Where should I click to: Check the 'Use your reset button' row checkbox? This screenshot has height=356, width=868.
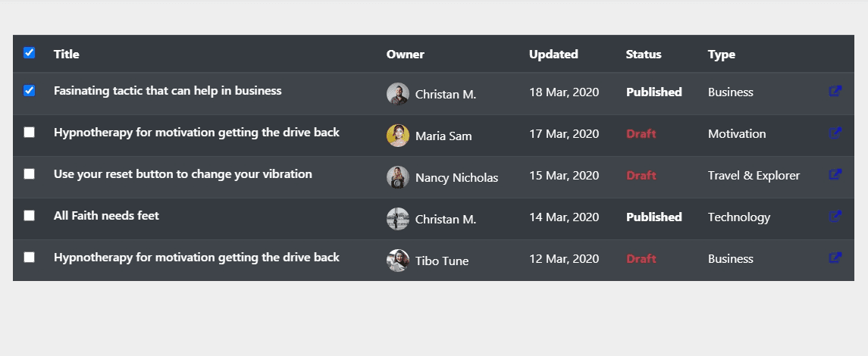point(30,174)
